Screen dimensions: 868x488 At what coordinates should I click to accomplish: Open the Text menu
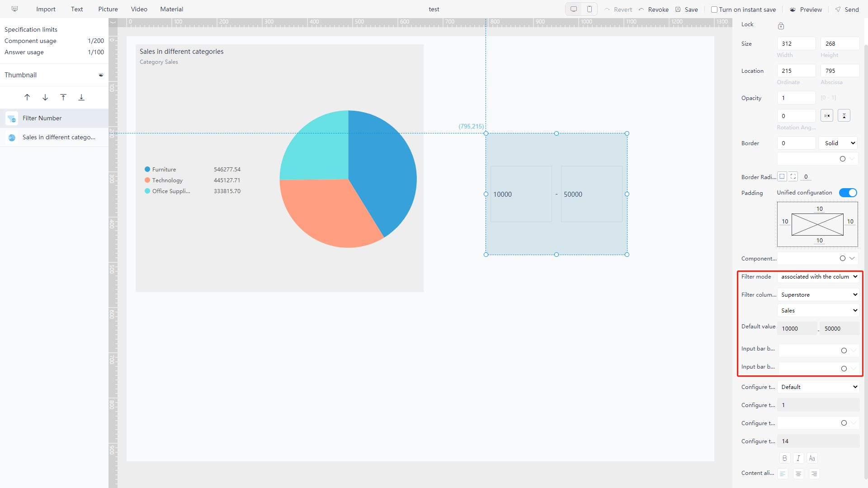[77, 9]
